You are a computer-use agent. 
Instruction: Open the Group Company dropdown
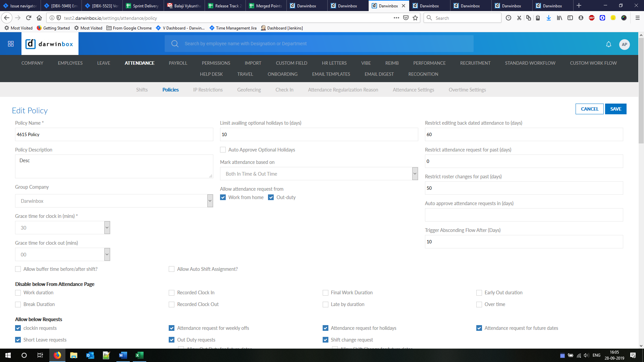click(210, 201)
